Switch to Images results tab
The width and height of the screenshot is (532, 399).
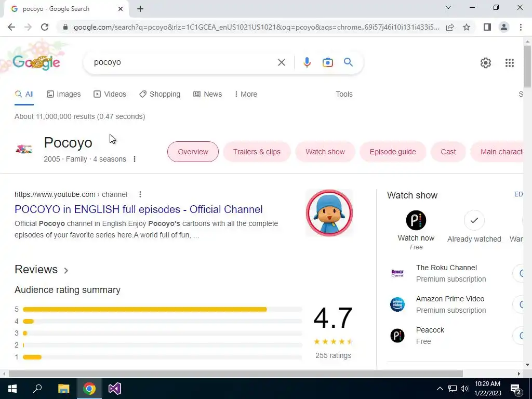pyautogui.click(x=64, y=95)
